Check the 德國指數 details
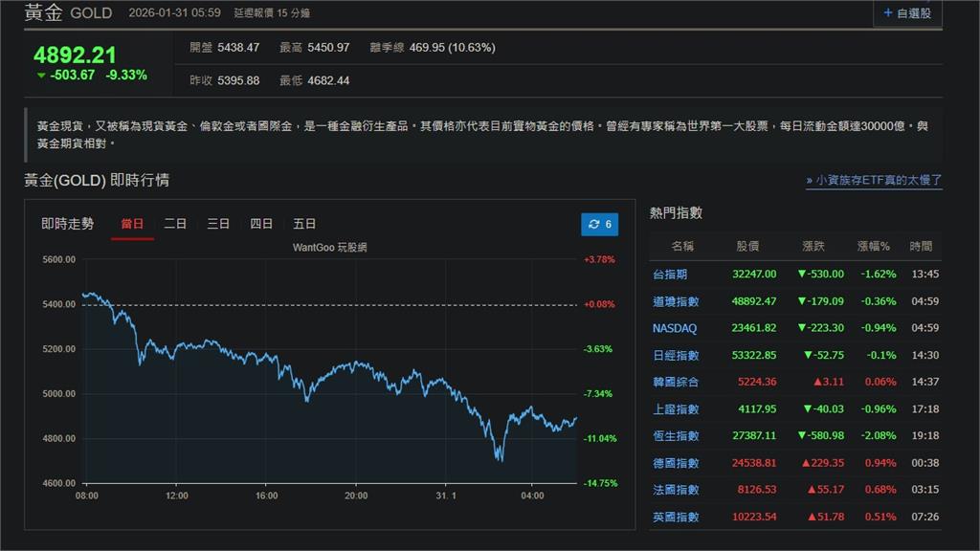Screen dimensions: 980x551 pos(675,462)
